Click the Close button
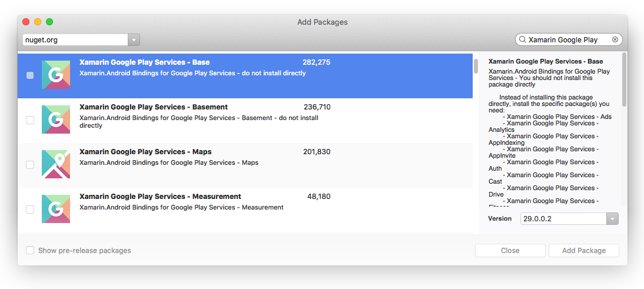 510,251
